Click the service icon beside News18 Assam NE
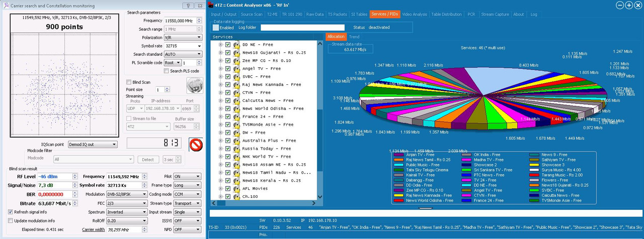The height and width of the screenshot is (239, 644). click(236, 165)
